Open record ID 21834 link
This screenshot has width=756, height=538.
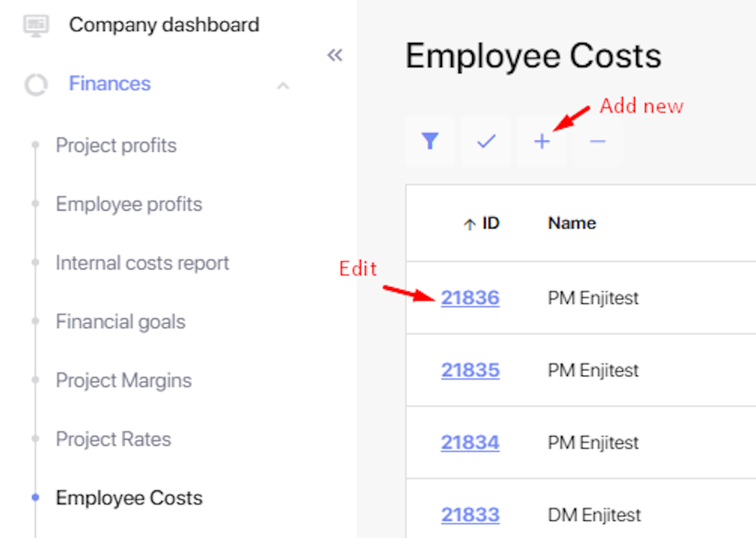470,442
